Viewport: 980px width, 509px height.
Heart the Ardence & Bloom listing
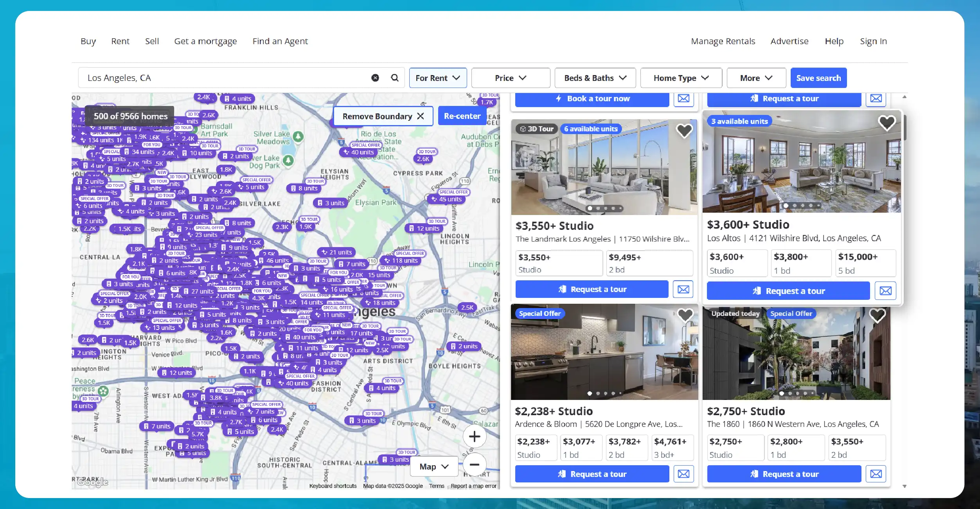point(685,315)
